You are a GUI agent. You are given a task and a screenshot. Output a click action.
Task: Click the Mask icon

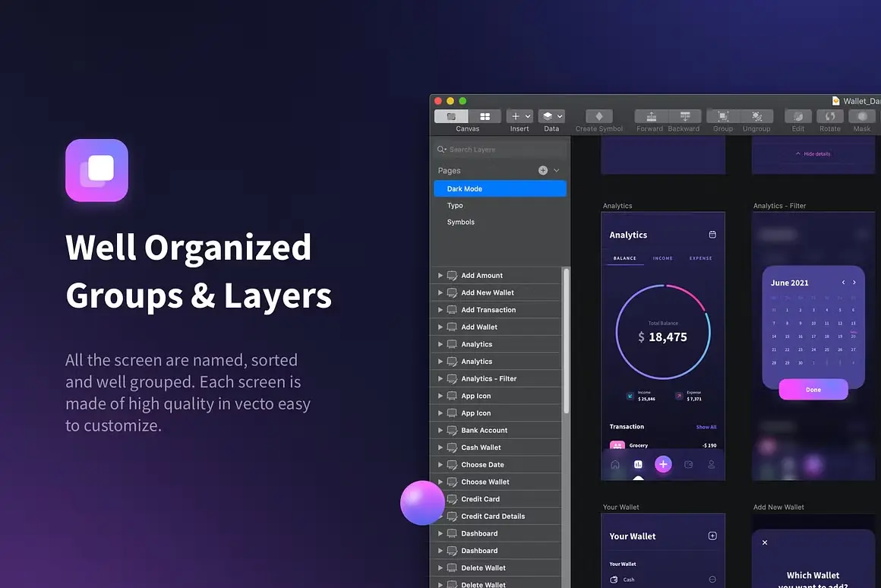pyautogui.click(x=861, y=115)
